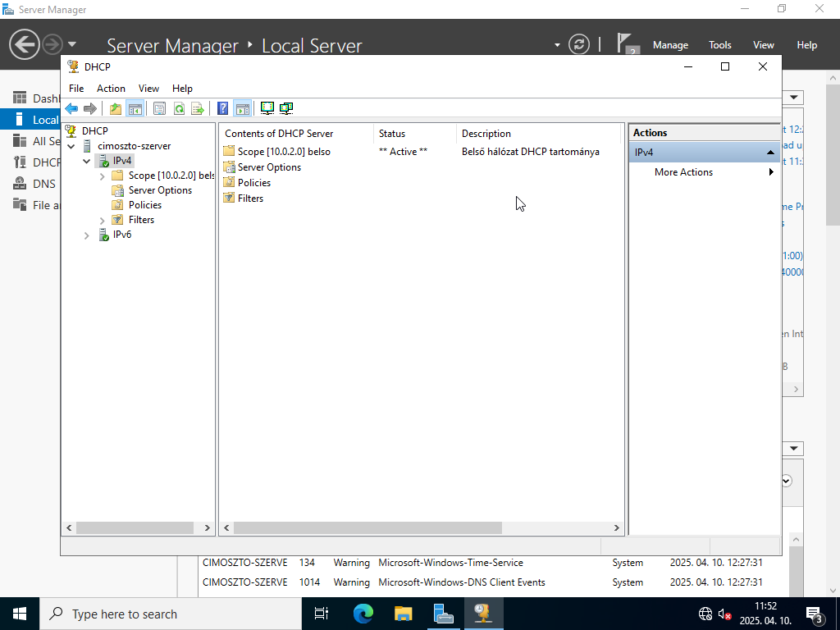Toggle Show/Hide Action Pane toolbar button

pyautogui.click(x=242, y=108)
